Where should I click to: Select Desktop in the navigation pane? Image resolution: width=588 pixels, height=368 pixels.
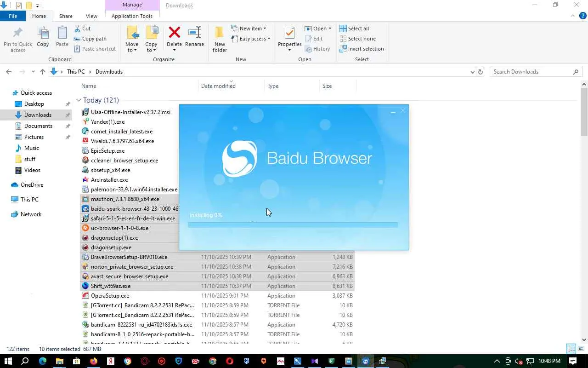[x=34, y=104]
